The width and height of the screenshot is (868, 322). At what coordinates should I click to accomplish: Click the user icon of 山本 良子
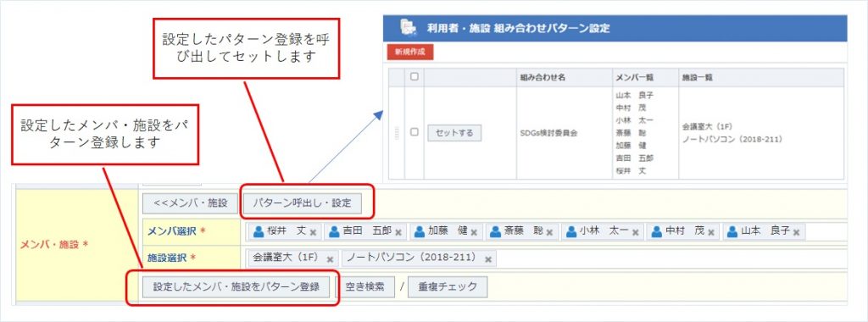[733, 231]
